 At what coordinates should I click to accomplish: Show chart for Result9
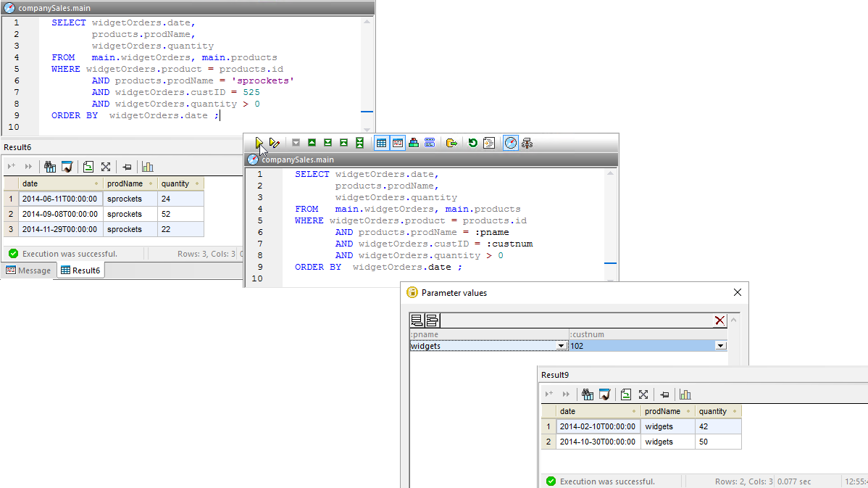click(x=685, y=394)
